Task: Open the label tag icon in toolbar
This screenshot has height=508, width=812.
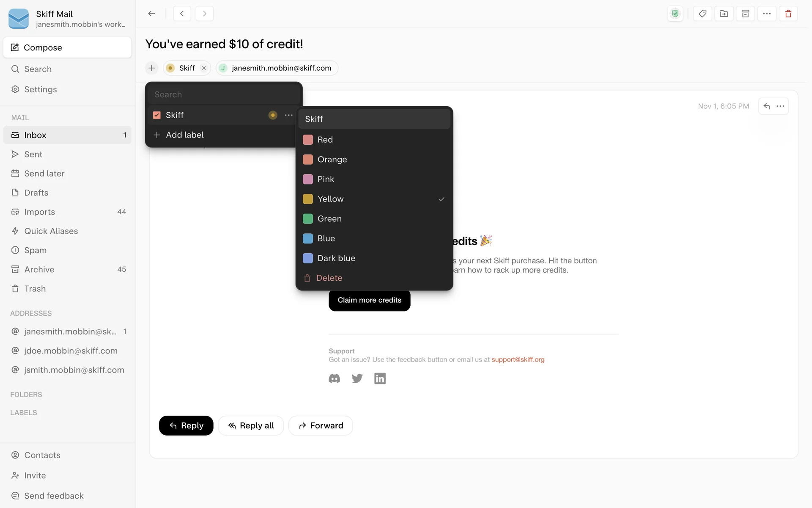Action: pyautogui.click(x=702, y=14)
